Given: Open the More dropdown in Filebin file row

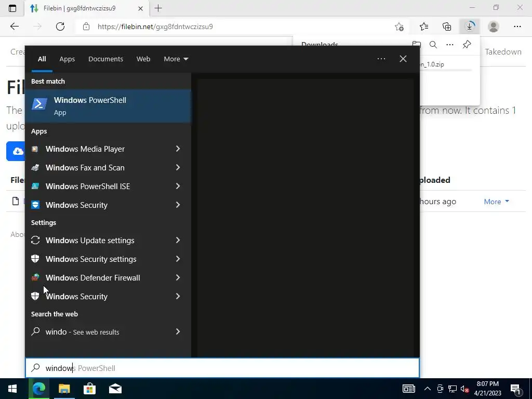Looking at the screenshot, I should 496,202.
